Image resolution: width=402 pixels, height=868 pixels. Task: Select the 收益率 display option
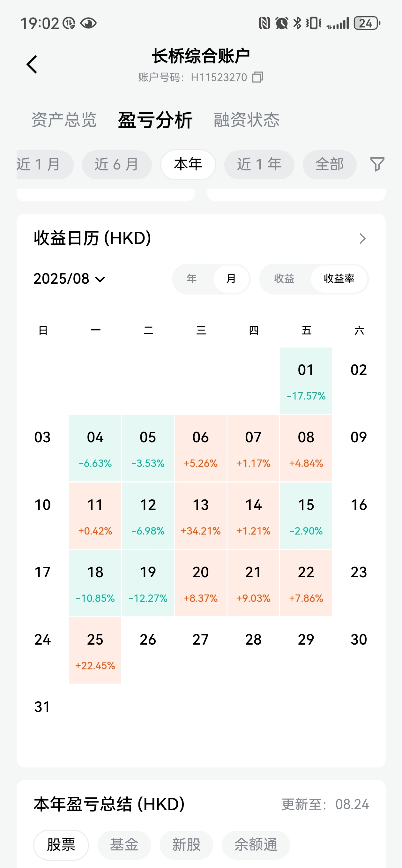pyautogui.click(x=339, y=279)
